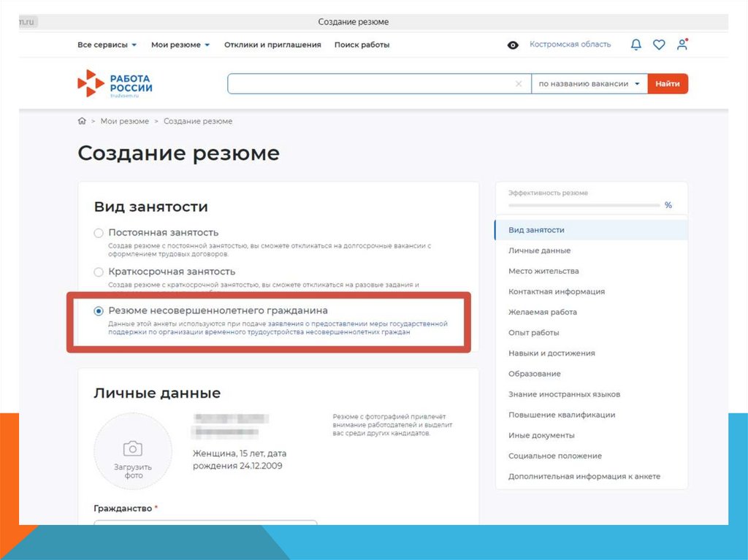Go to homepage via Работа России logo
Viewport: 748px width, 560px height.
click(x=115, y=83)
